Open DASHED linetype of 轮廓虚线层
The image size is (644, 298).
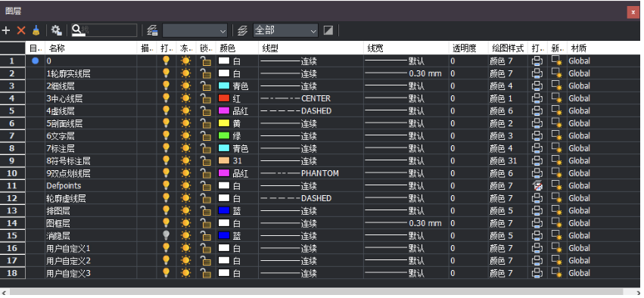[x=310, y=198]
